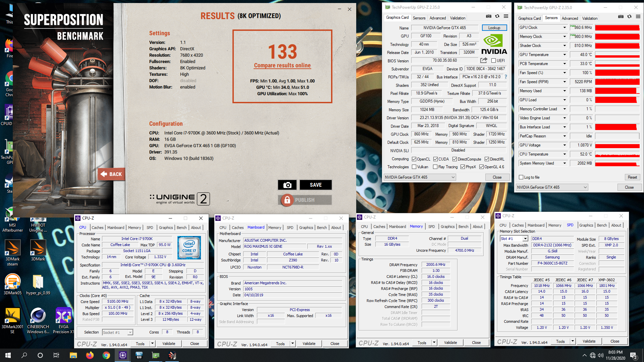644x362 pixels.
Task: Toggle the CUDA checkbox
Action: click(x=435, y=159)
